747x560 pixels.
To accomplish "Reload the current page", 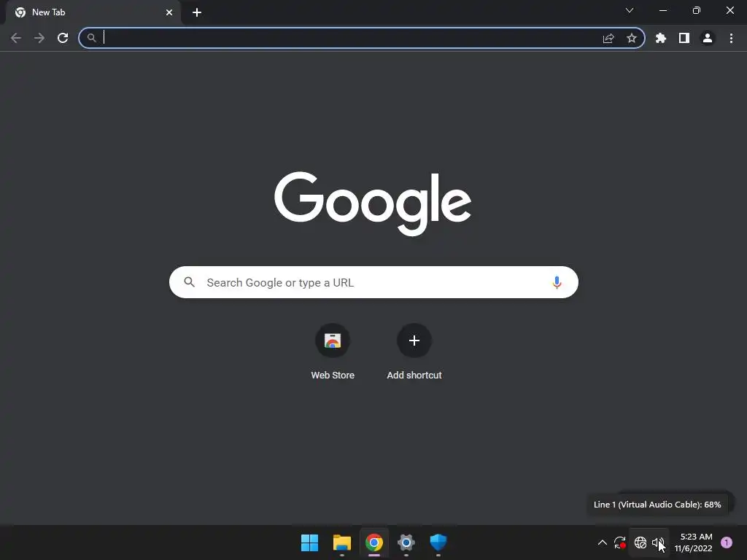I will point(63,38).
